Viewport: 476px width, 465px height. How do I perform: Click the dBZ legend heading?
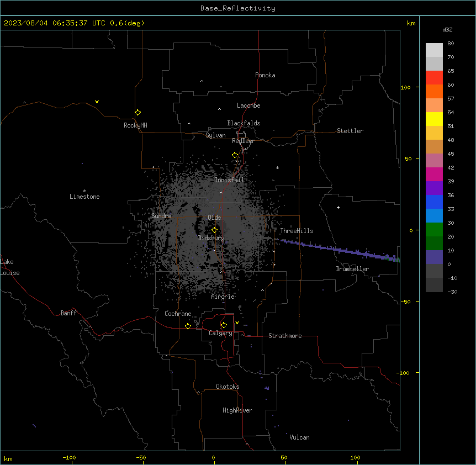click(x=447, y=29)
